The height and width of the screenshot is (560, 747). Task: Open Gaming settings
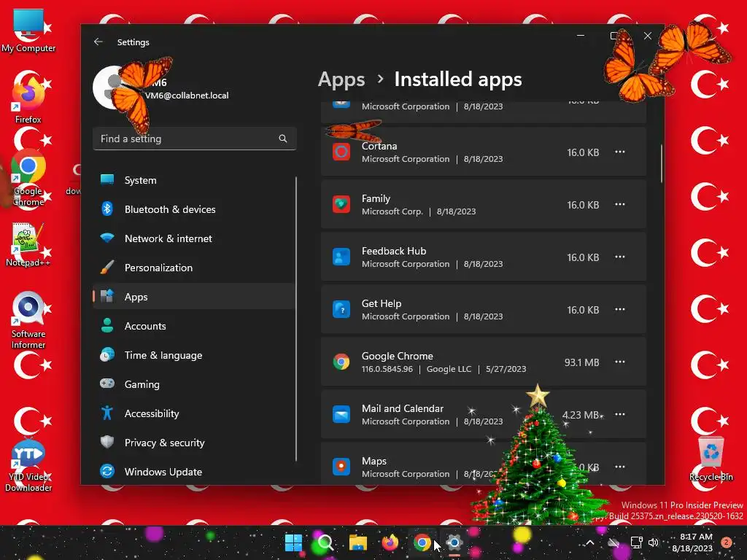pyautogui.click(x=194, y=384)
